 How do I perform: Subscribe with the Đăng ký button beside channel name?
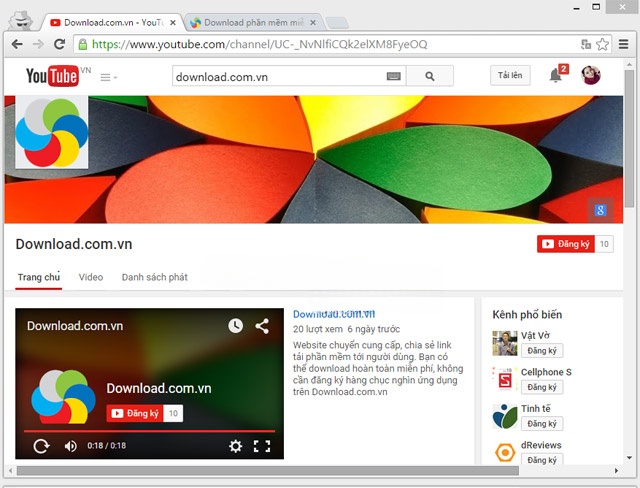tap(565, 244)
